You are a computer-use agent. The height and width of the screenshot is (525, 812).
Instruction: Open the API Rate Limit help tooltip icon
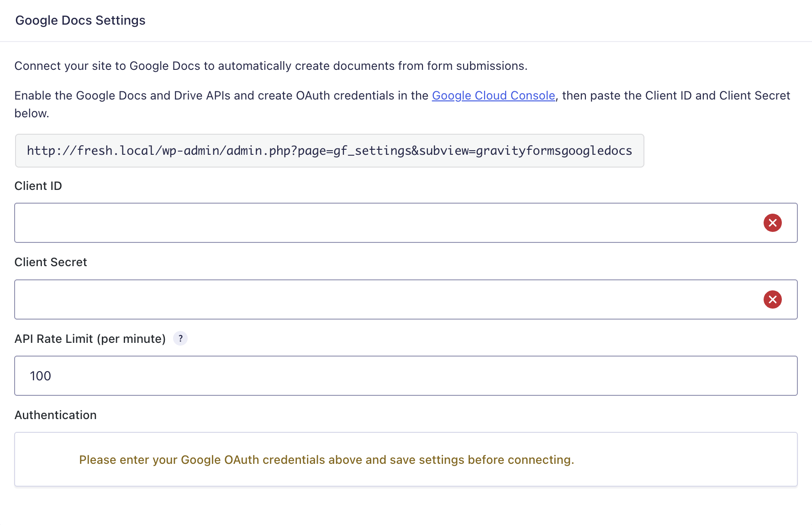180,338
